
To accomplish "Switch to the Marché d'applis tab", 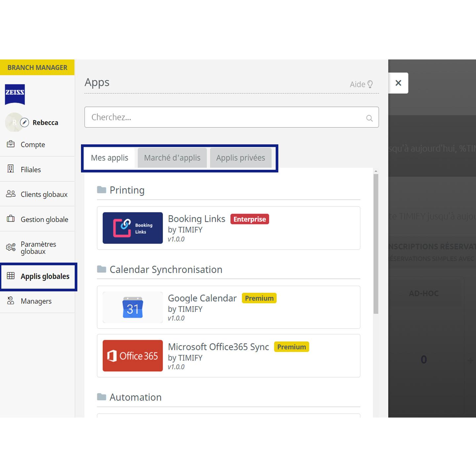I will [172, 158].
